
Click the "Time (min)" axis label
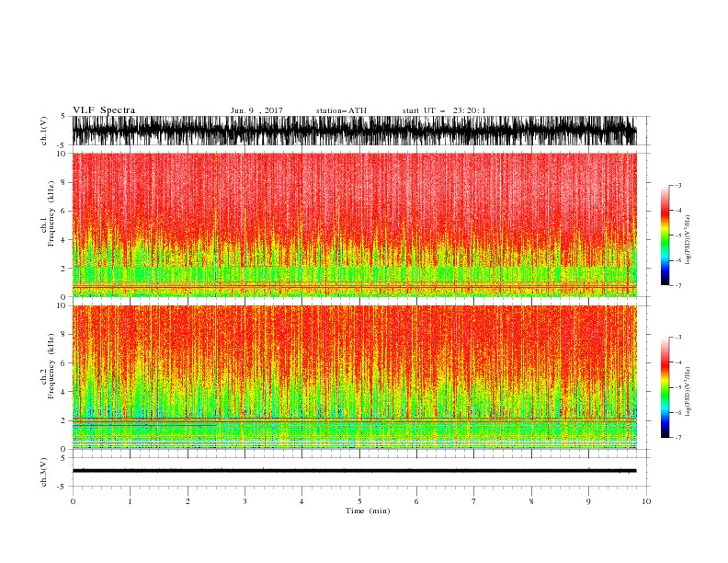(368, 511)
